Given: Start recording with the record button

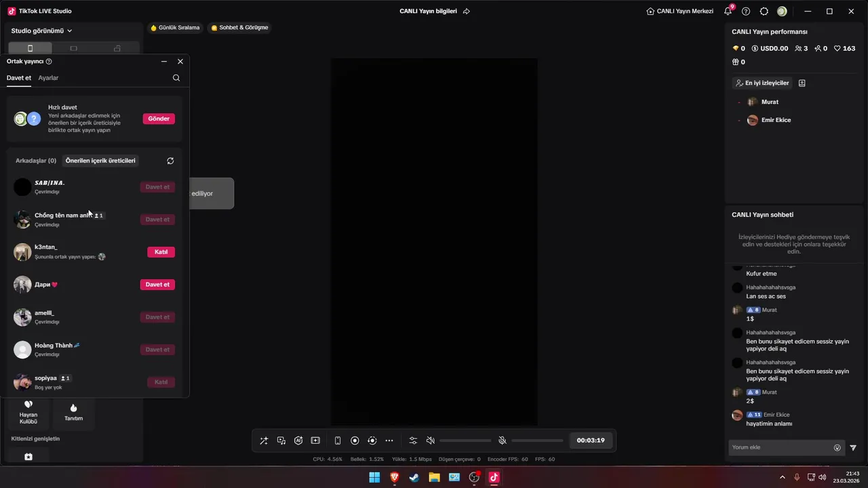Looking at the screenshot, I should click(x=355, y=441).
